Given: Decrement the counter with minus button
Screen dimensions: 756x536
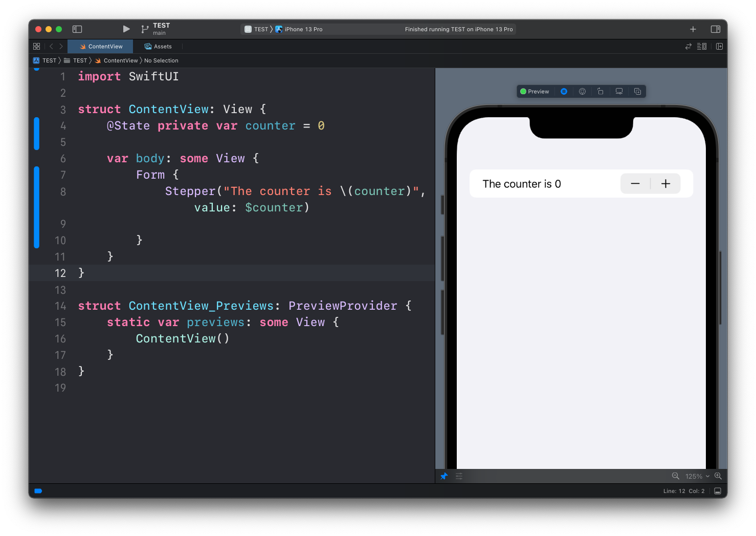Looking at the screenshot, I should [x=635, y=184].
